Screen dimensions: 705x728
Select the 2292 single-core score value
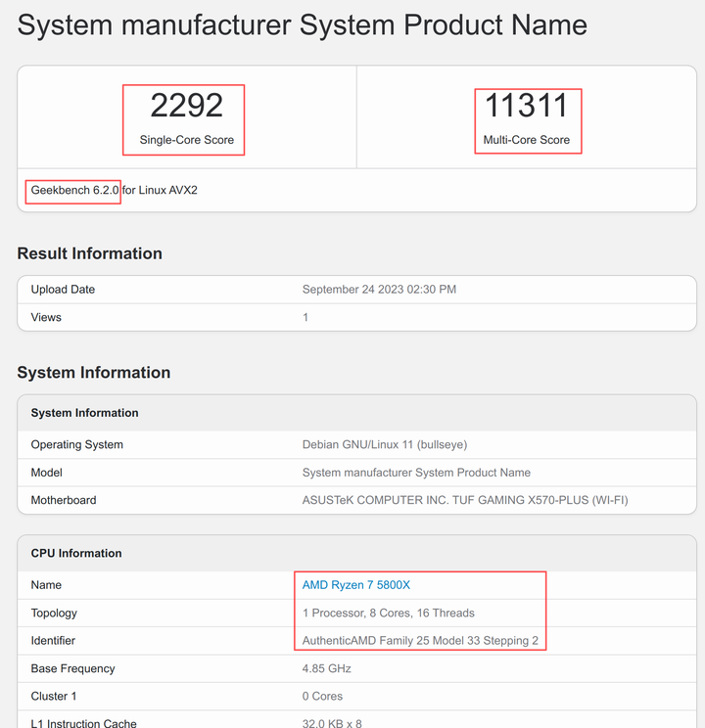(187, 106)
